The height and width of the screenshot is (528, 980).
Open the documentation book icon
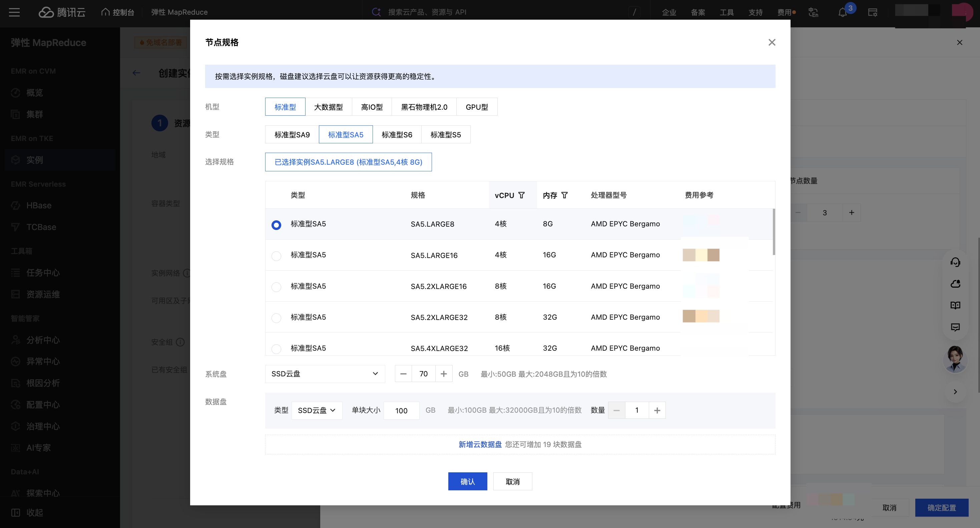click(x=955, y=306)
